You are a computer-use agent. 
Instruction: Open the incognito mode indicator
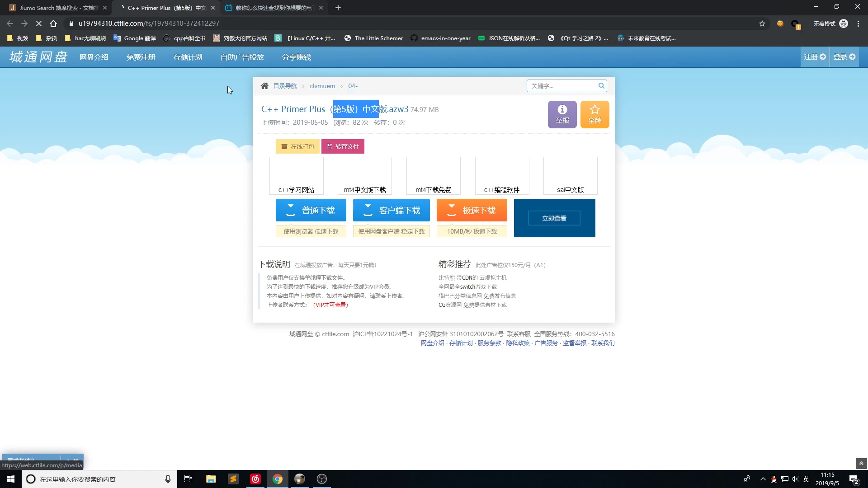(831, 23)
